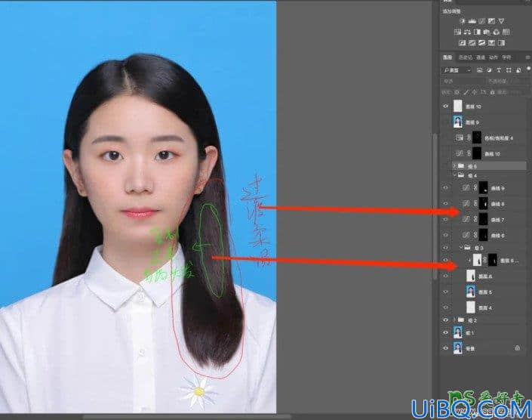
Task: Hide the 曲线 8 adjustment layer
Action: (445, 204)
